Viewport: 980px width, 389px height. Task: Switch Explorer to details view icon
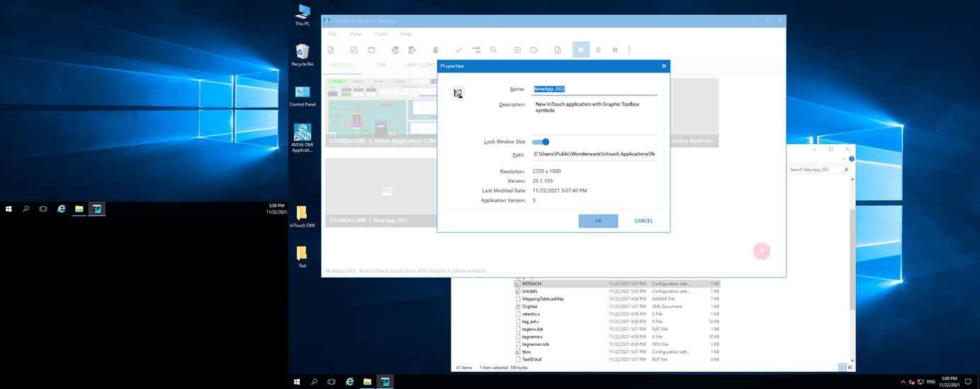coord(842,367)
